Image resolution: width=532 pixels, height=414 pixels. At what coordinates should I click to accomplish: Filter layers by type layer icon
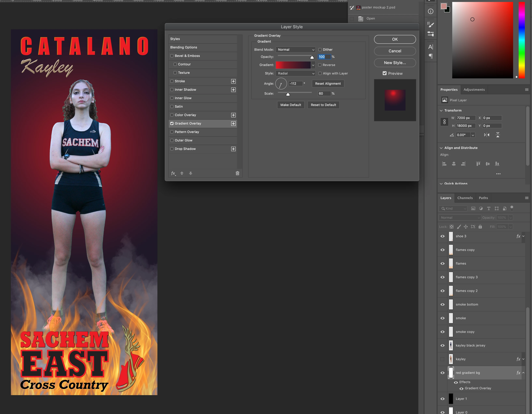point(489,209)
